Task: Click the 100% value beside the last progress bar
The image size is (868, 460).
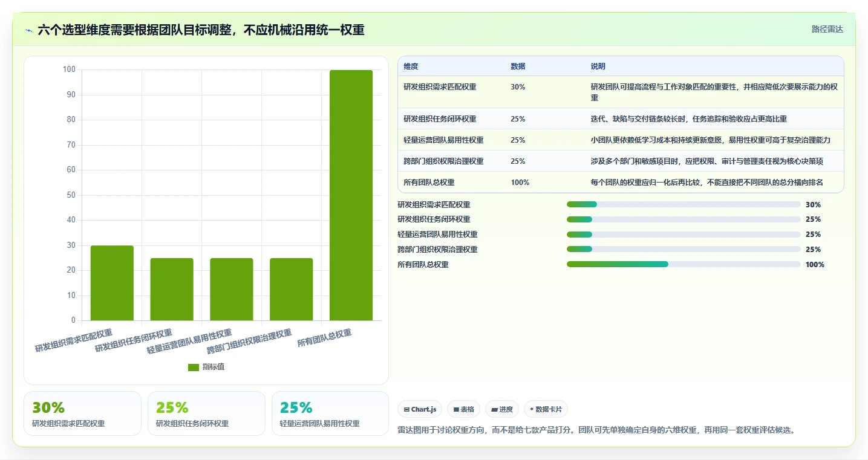Action: (x=815, y=265)
